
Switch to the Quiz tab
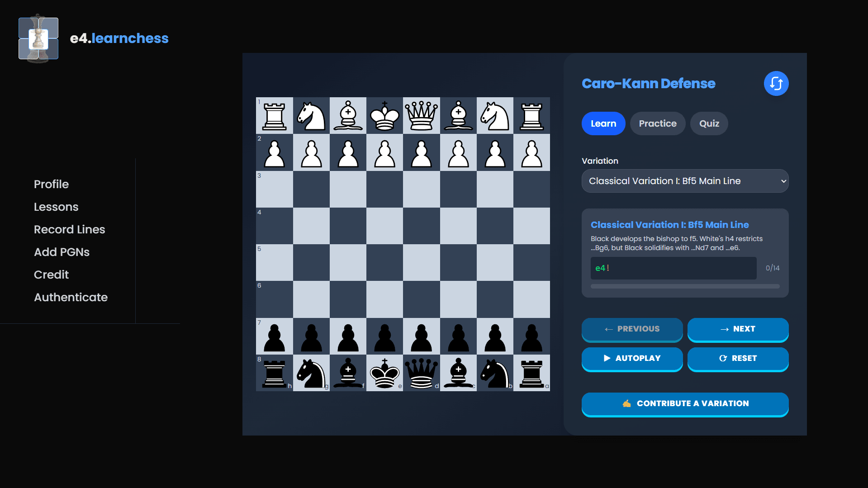click(x=709, y=123)
